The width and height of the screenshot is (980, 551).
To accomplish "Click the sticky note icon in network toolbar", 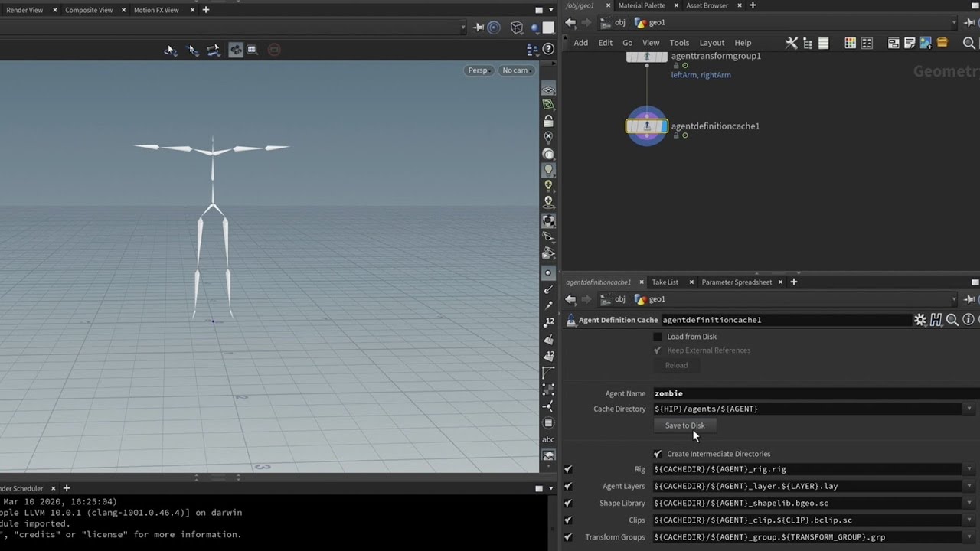I will (x=910, y=43).
